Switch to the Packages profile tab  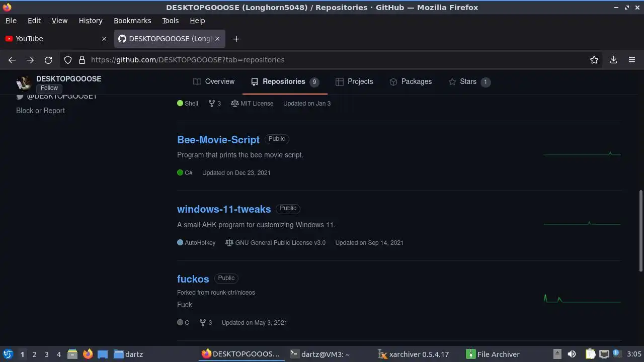[411, 81]
